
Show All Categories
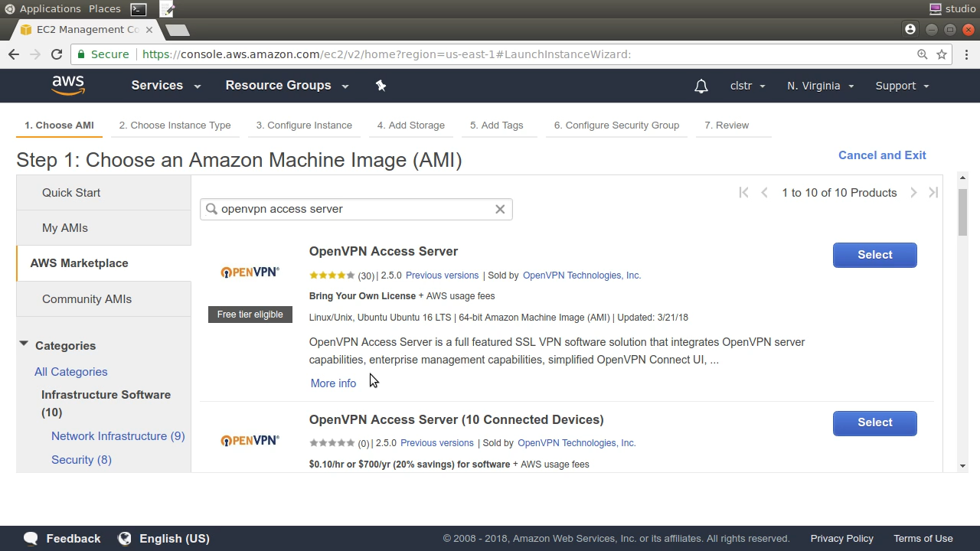pos(70,372)
